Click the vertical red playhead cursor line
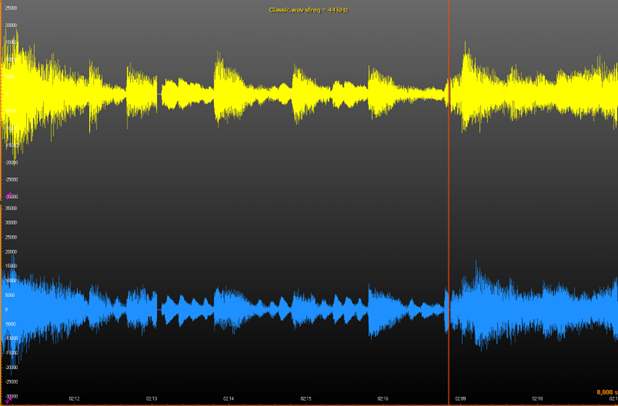 pos(449,203)
